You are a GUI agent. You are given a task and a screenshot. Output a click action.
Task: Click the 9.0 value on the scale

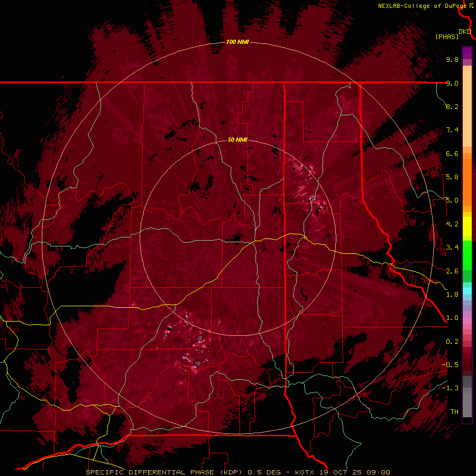point(452,83)
